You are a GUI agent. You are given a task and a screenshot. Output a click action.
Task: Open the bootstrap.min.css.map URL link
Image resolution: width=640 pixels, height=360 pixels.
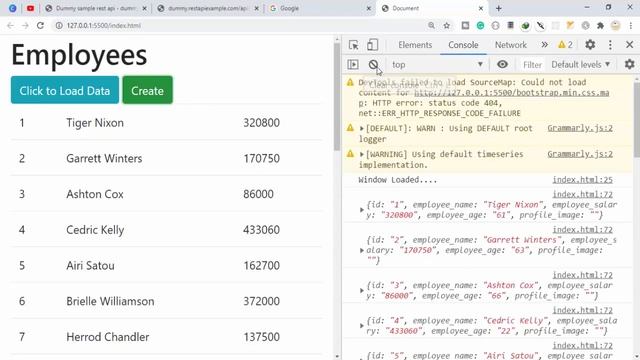(511, 93)
